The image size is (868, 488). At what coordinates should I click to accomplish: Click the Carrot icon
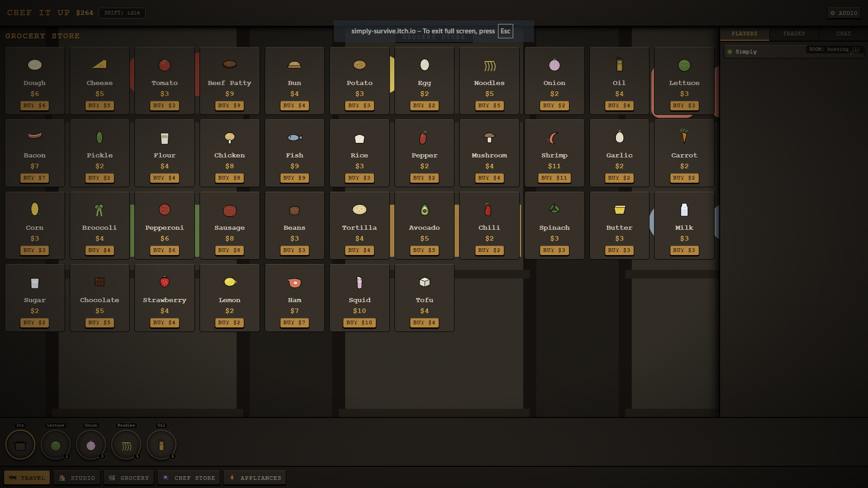684,136
